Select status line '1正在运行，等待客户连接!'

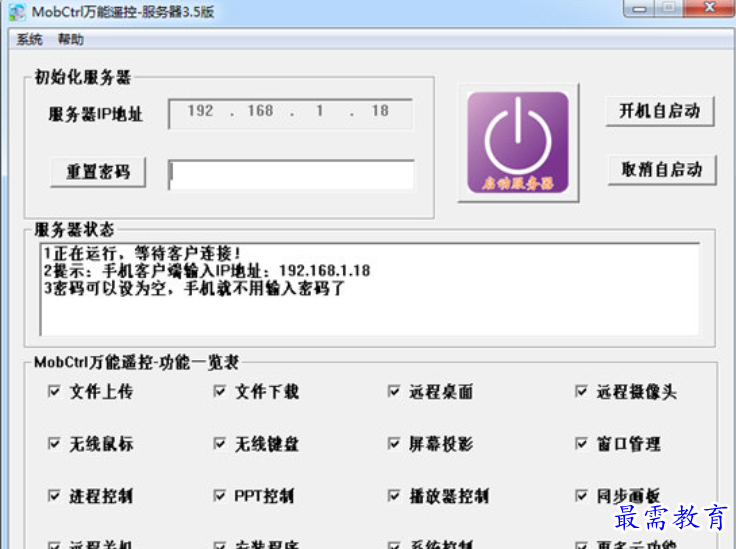point(142,253)
